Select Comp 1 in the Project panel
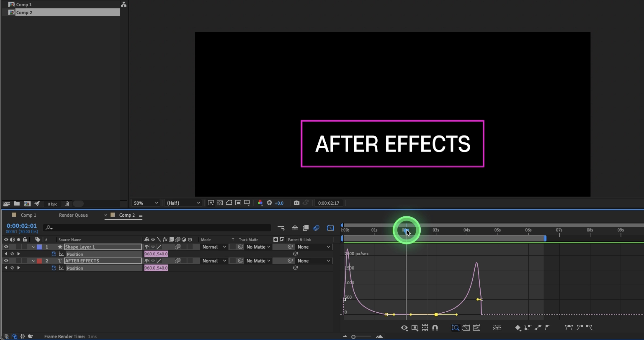This screenshot has height=340, width=644. click(x=24, y=4)
